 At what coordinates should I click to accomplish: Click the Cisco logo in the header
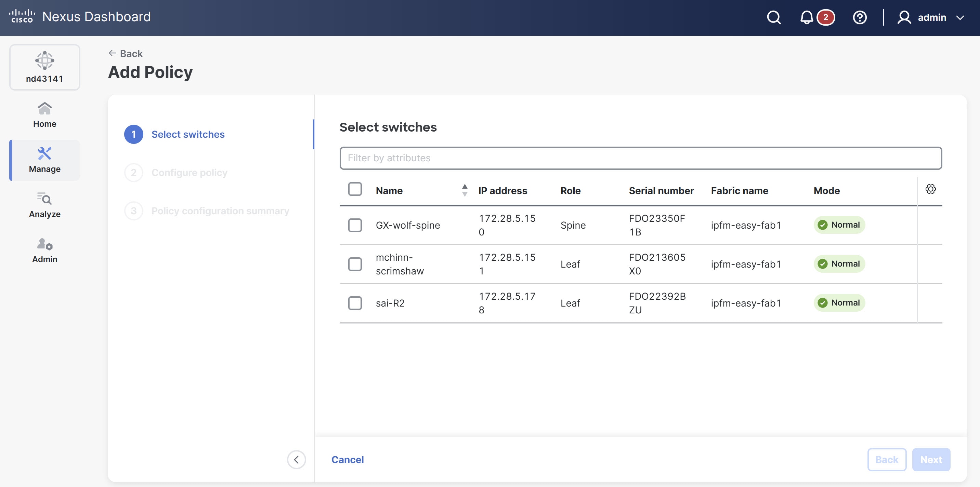[x=22, y=16]
